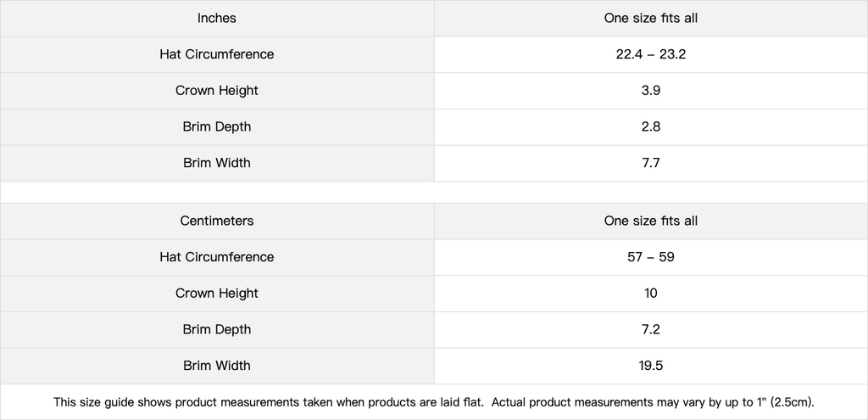Select the 7.2 brim depth value
The height and width of the screenshot is (420, 868).
click(x=651, y=330)
